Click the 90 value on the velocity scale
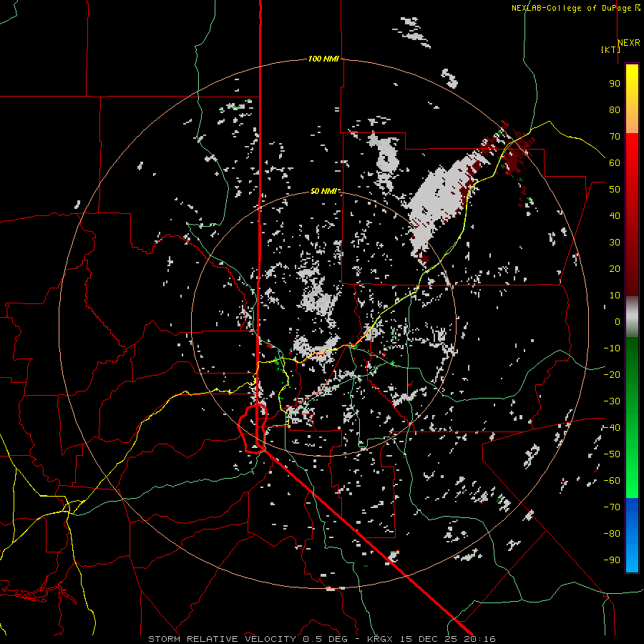This screenshot has height=644, width=644. 615,84
